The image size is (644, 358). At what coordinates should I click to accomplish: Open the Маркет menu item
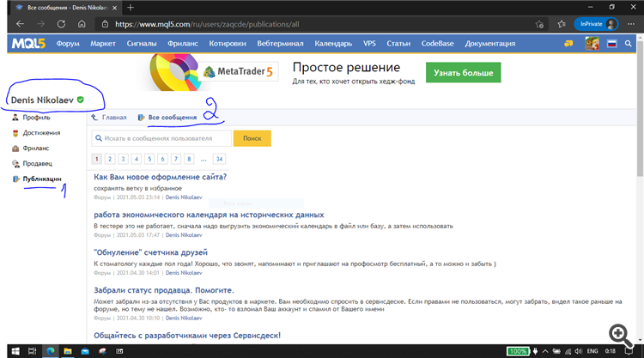(103, 44)
